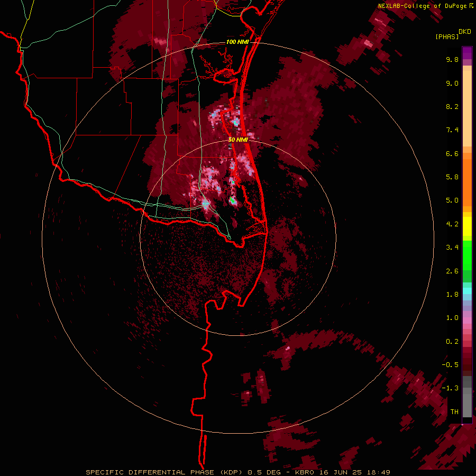Pick the yellow band on color bar
Screen dimensions: 476x476
[467, 226]
